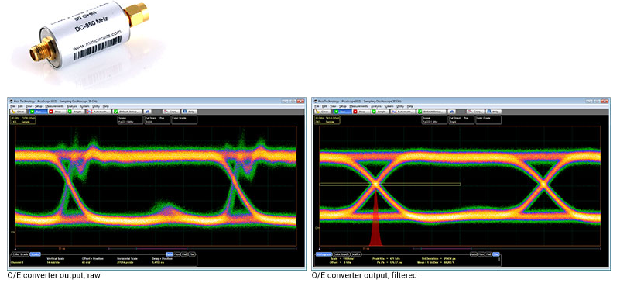
Task: Run Autoscale in the filtered-output window
Action: coord(403,112)
